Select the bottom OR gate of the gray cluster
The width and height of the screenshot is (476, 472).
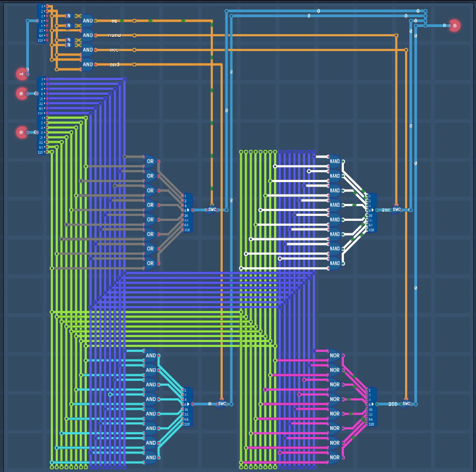click(x=150, y=263)
